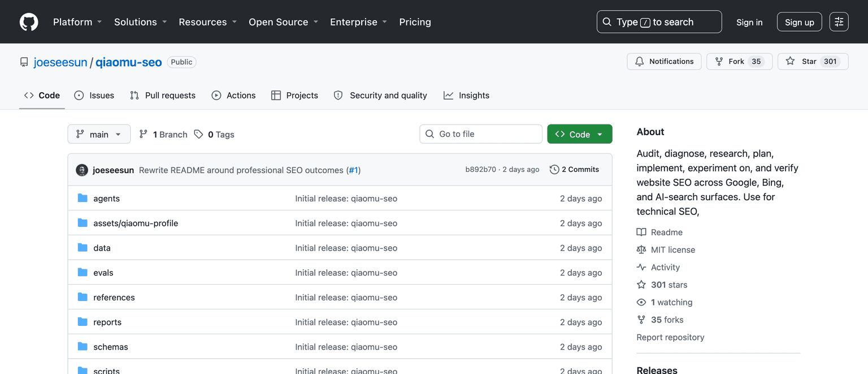Screen dimensions: 868x374
Task: Focus the Type / to search field
Action: (659, 22)
